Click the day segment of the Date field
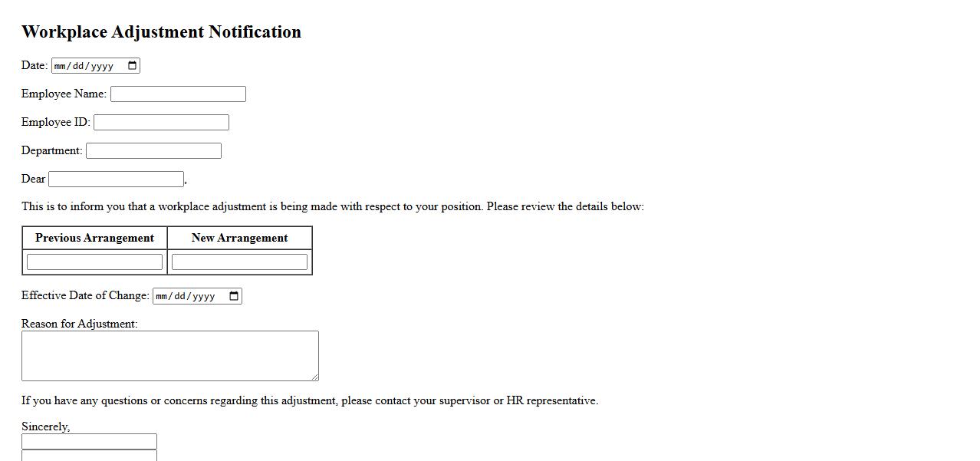The image size is (980, 461). pos(78,66)
